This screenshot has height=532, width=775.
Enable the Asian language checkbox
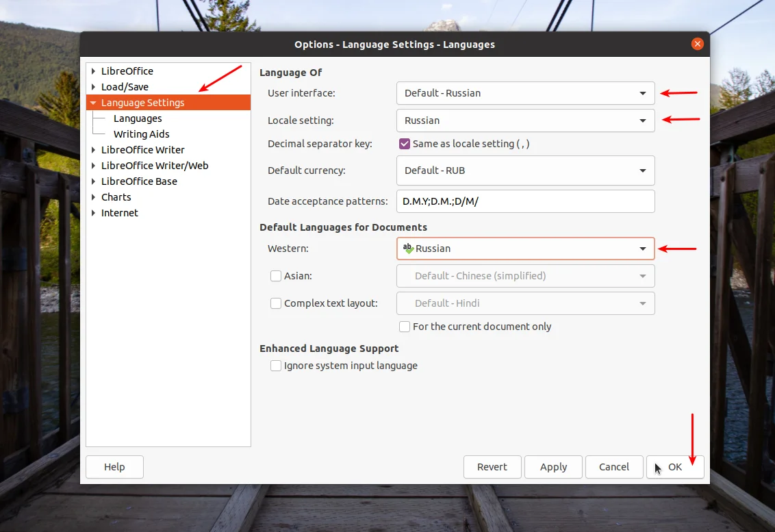(276, 276)
